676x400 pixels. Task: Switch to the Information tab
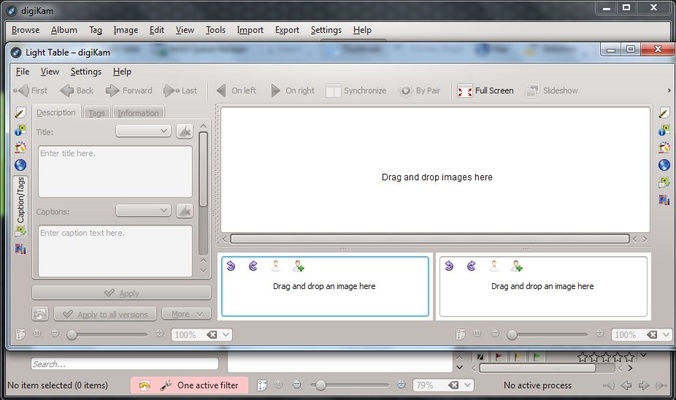click(138, 113)
